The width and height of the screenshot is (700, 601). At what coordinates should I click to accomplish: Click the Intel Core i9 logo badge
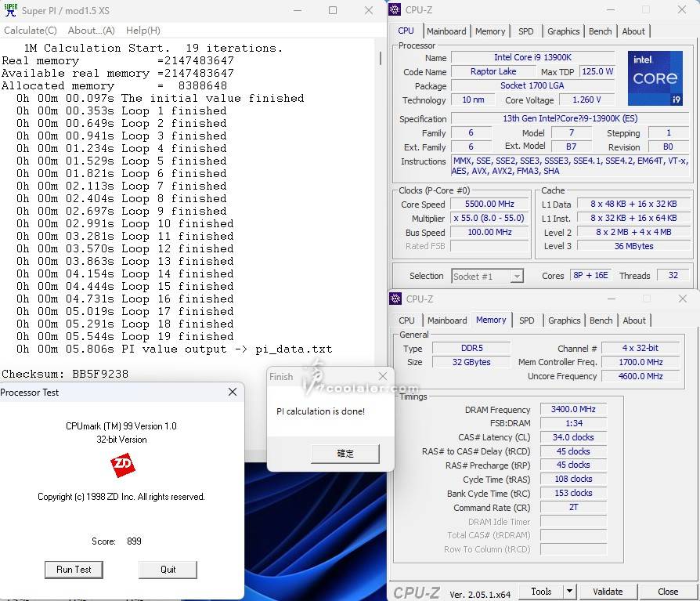pyautogui.click(x=655, y=78)
